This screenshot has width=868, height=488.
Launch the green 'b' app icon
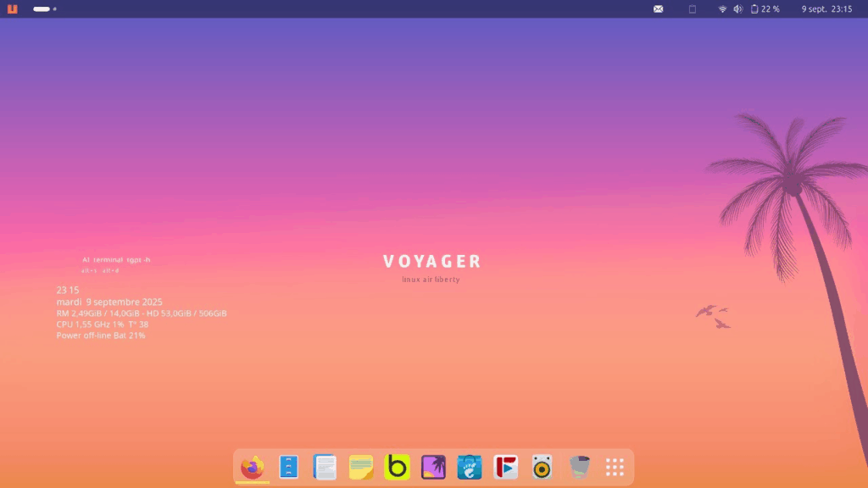[x=397, y=467]
